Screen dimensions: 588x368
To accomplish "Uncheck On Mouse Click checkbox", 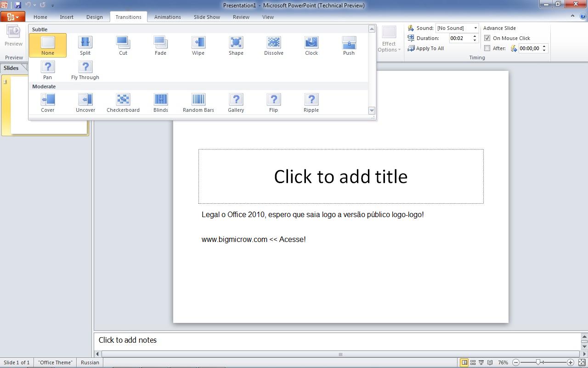I will pos(487,38).
